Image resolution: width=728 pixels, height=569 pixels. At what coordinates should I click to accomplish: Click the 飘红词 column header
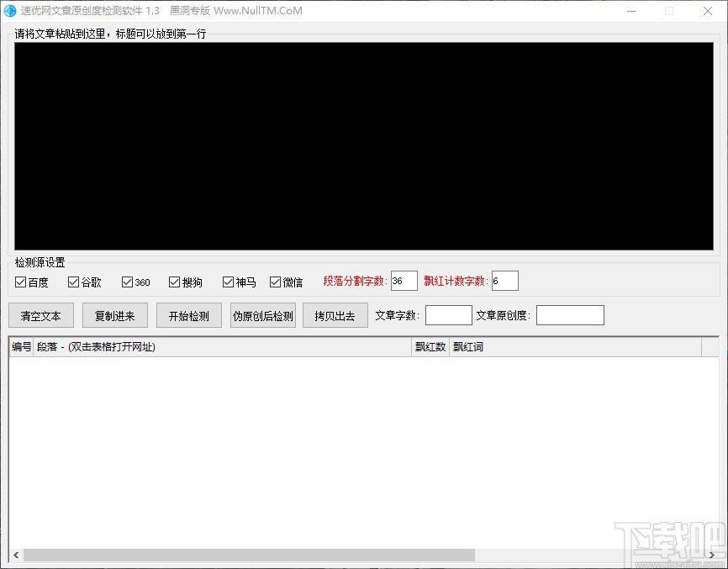(575, 346)
